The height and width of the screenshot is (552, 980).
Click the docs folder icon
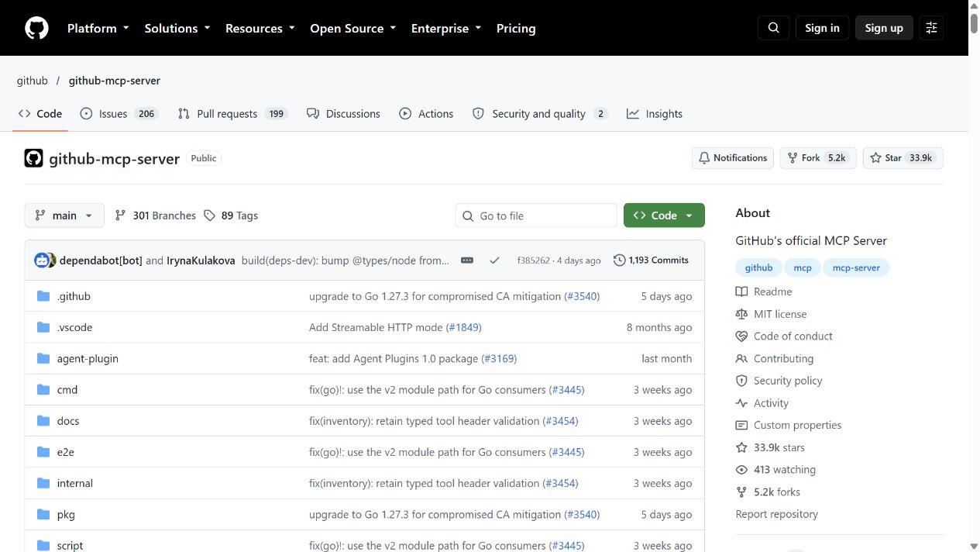(43, 421)
